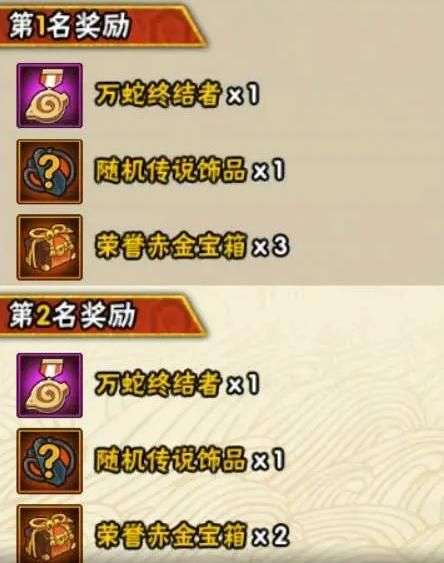Tap the x1 quantity beside first-place 万蛇终结者
This screenshot has height=563, width=444.
coord(244,95)
